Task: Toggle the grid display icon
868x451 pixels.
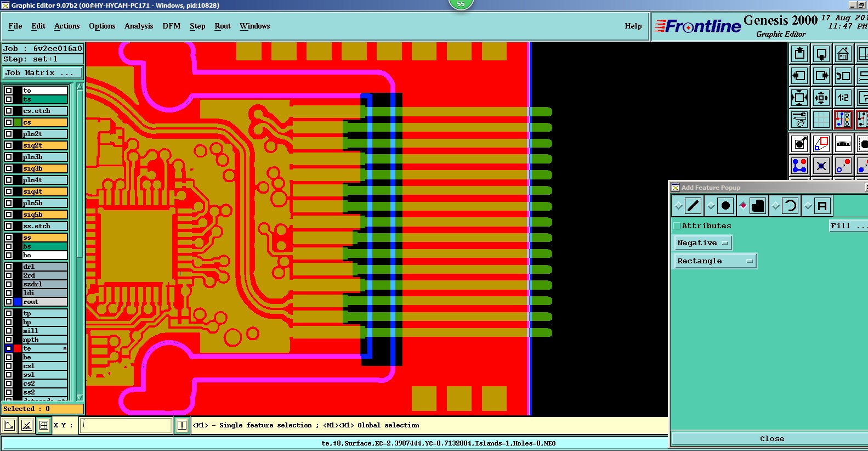Action: pyautogui.click(x=821, y=120)
